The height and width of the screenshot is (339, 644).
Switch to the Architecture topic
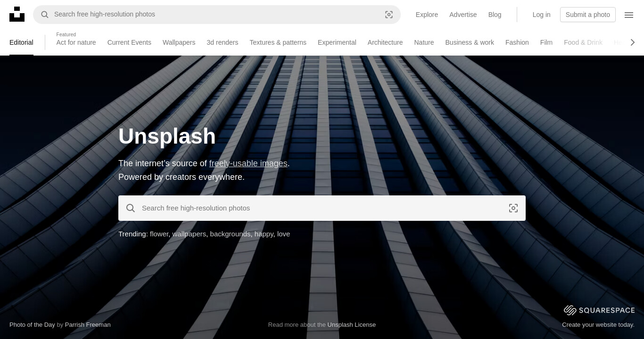pos(385,42)
